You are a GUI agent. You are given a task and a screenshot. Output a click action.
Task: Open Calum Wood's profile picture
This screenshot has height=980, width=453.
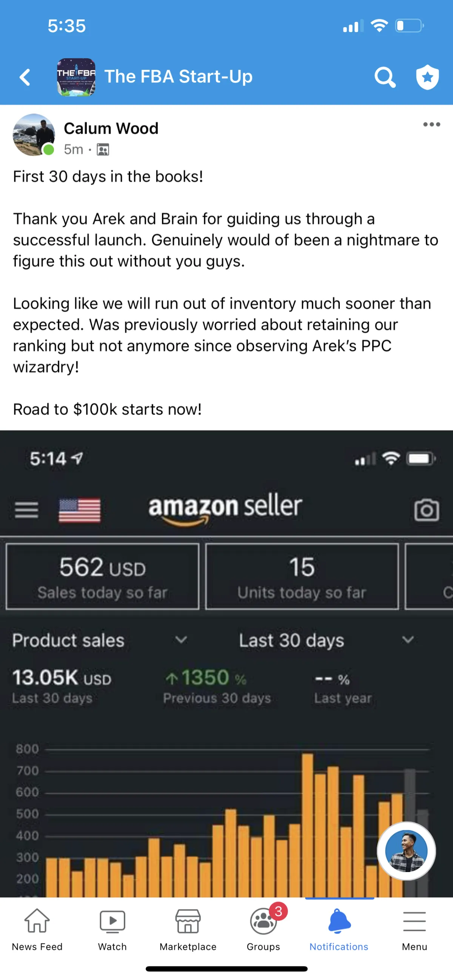pos(34,135)
